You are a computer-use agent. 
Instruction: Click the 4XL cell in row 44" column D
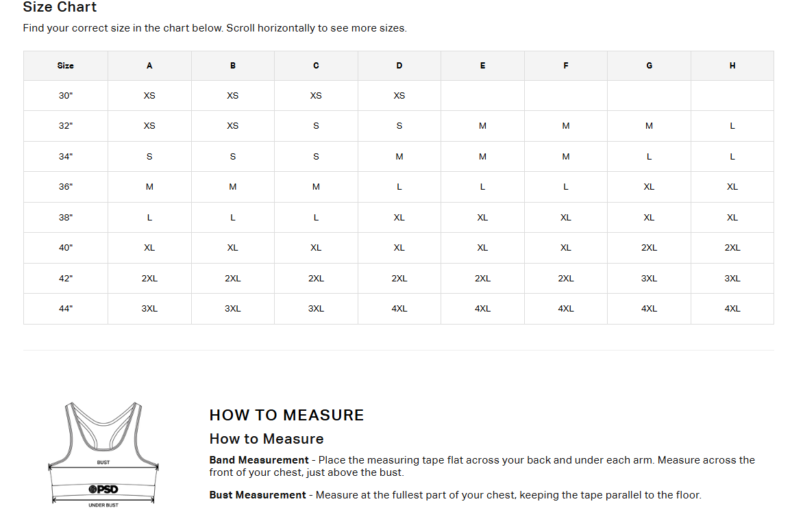click(399, 309)
